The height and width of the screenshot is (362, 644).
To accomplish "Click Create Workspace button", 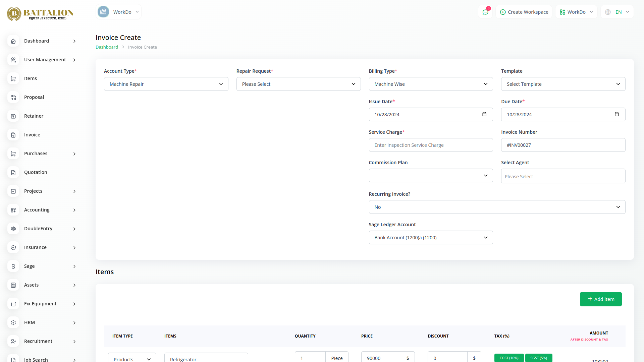I will [x=524, y=12].
